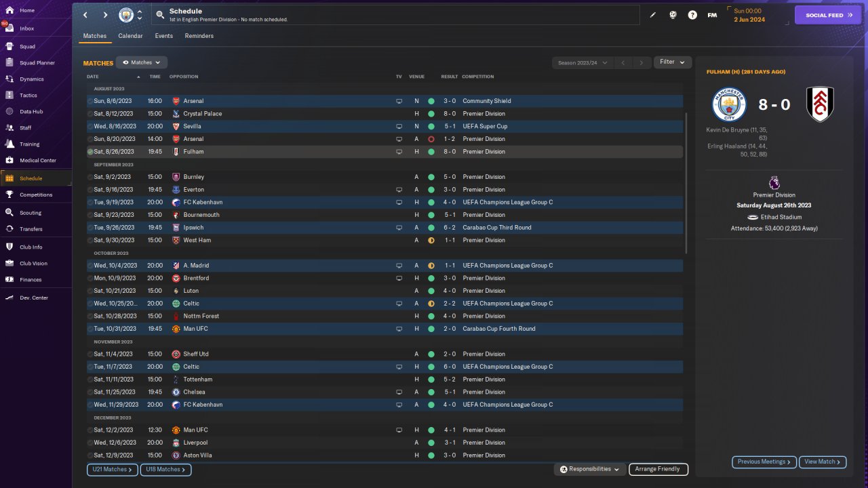Go back with the left arrow
The height and width of the screenshot is (488, 868).
click(x=85, y=15)
